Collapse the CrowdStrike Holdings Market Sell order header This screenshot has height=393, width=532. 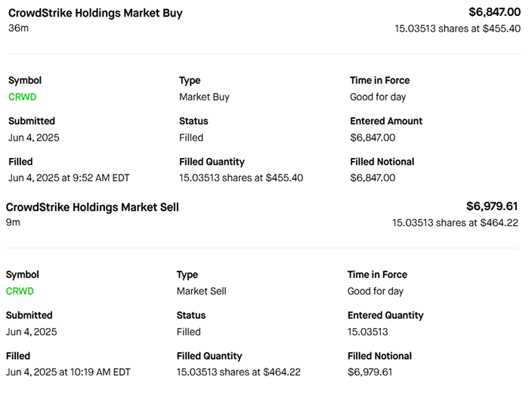point(92,207)
